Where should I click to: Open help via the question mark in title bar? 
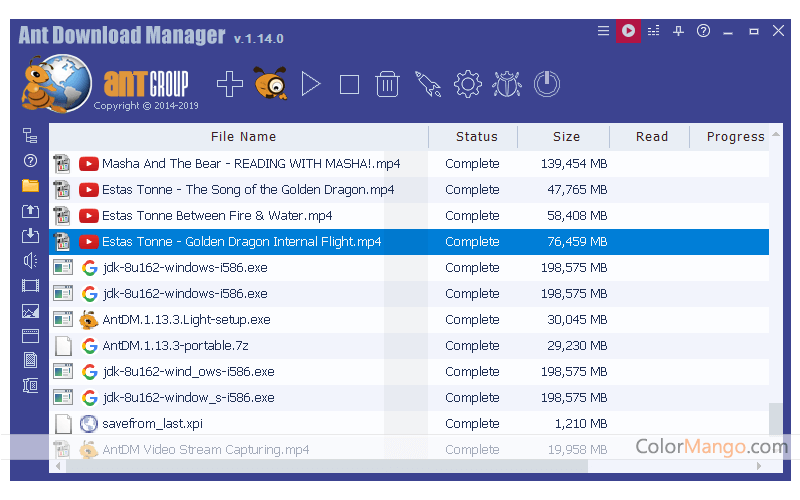pyautogui.click(x=703, y=31)
